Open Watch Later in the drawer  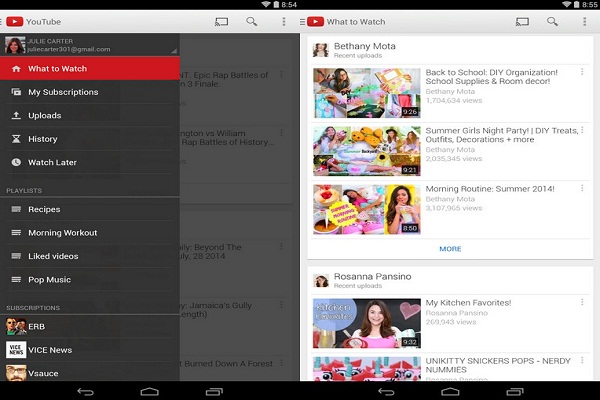click(90, 162)
